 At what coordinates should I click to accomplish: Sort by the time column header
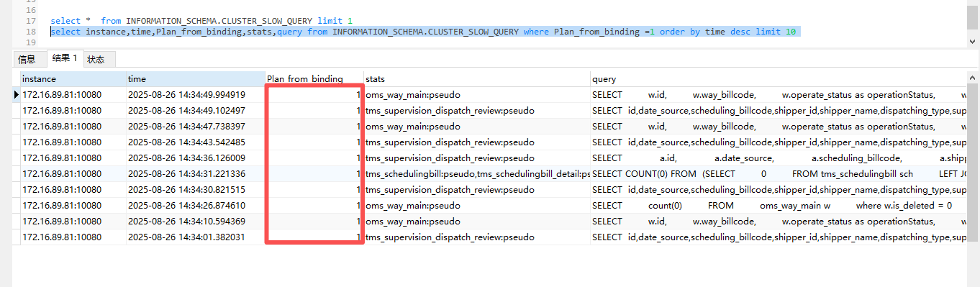coord(195,79)
